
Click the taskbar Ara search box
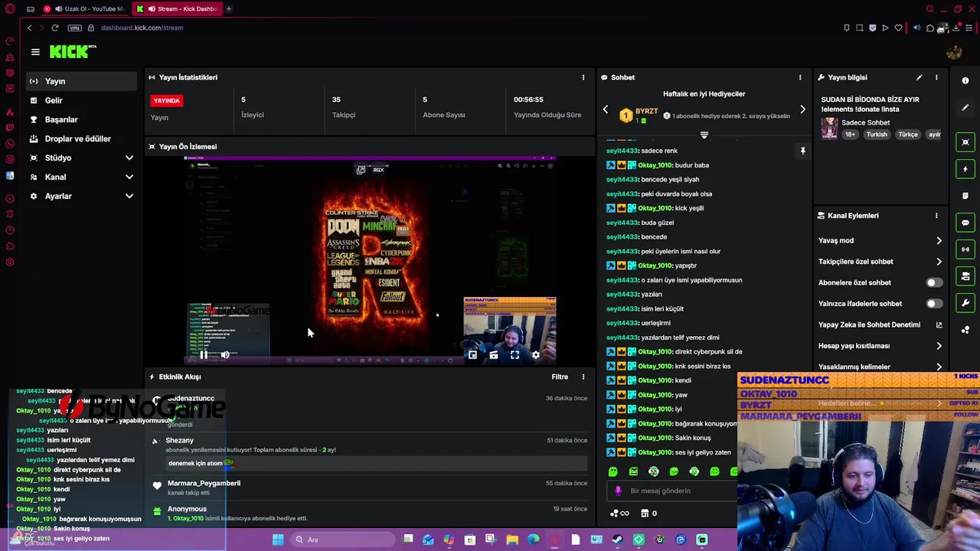click(341, 540)
